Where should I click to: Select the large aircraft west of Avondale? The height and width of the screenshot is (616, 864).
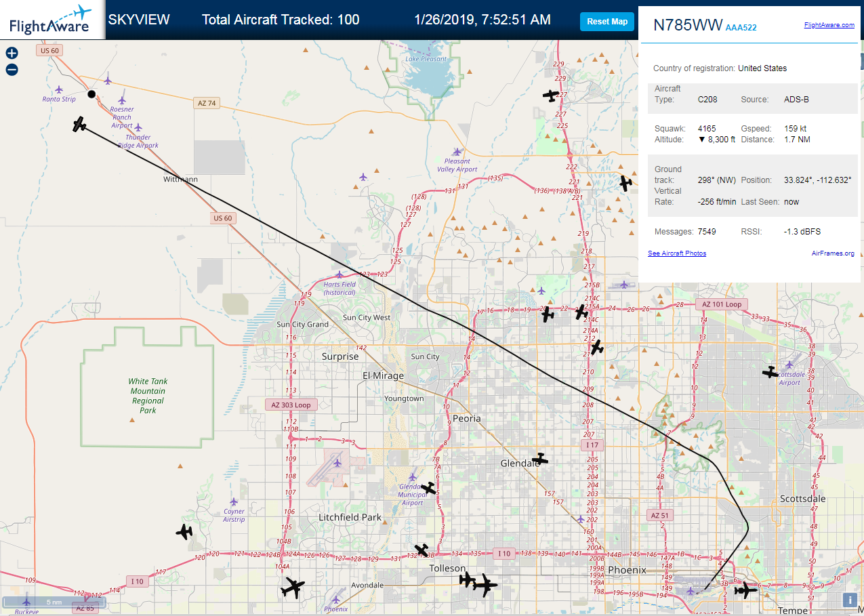tap(293, 588)
